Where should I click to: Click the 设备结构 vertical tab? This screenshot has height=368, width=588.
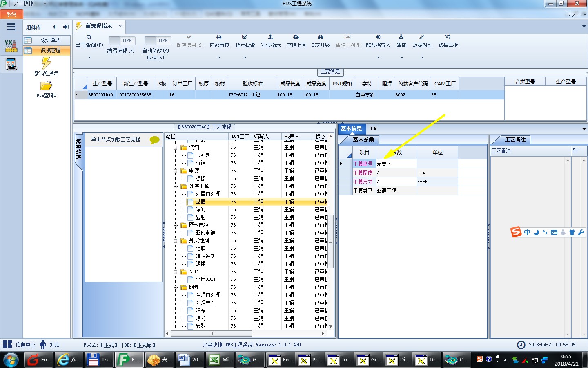[x=79, y=150]
